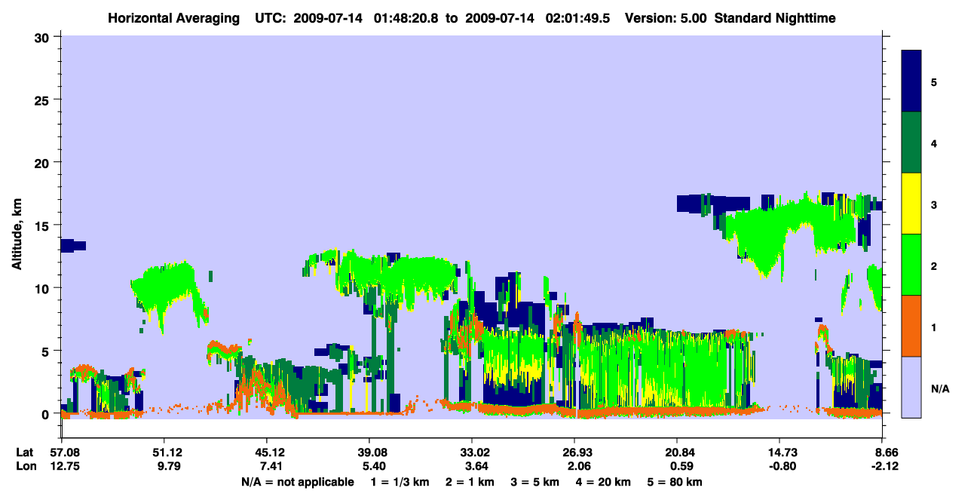Viewport: 980px width, 503px height.
Task: Click the dark blue color bar segment labeled 5
Action: click(x=911, y=81)
